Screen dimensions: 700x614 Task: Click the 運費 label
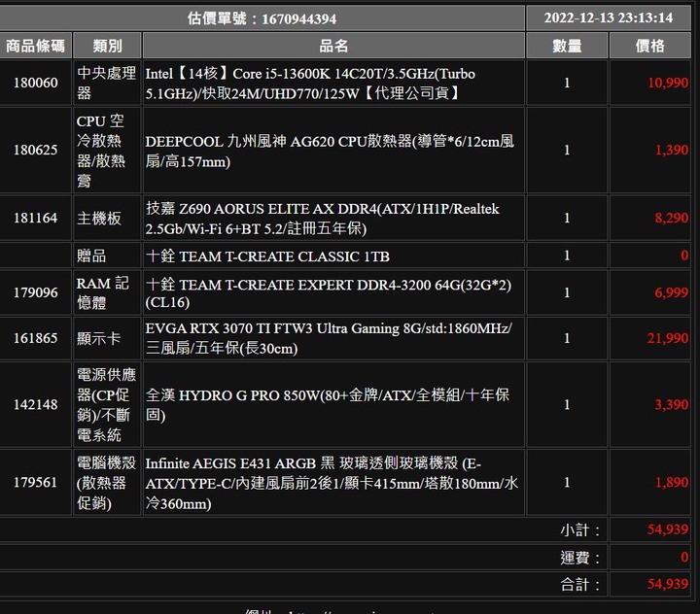(579, 558)
